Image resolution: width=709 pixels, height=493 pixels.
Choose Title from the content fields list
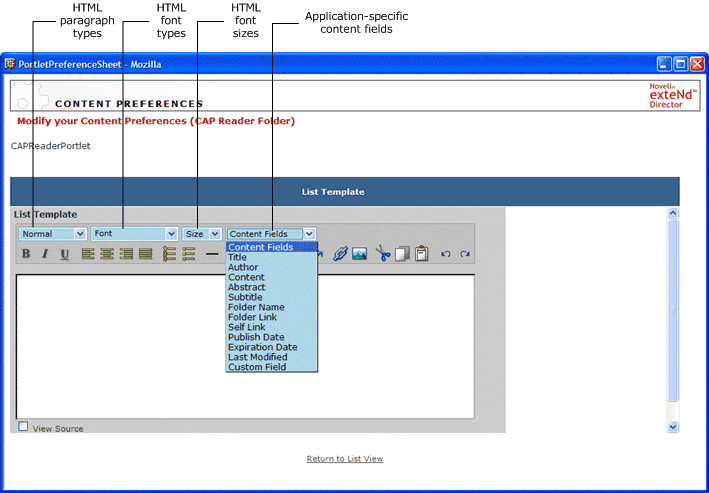pyautogui.click(x=271, y=257)
